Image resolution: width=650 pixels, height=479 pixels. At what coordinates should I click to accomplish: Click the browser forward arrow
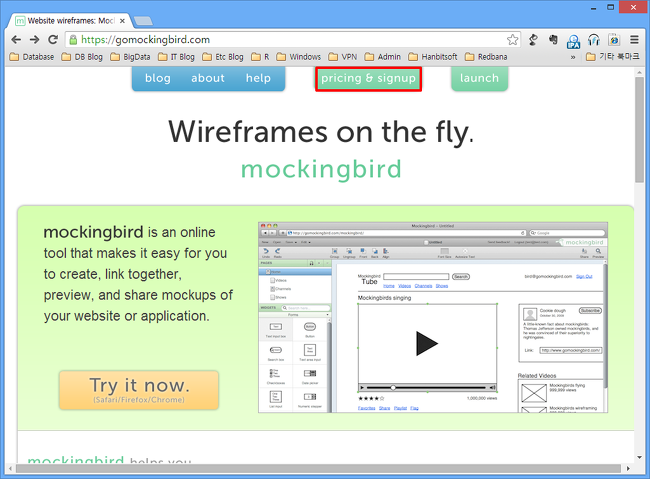pyautogui.click(x=34, y=39)
